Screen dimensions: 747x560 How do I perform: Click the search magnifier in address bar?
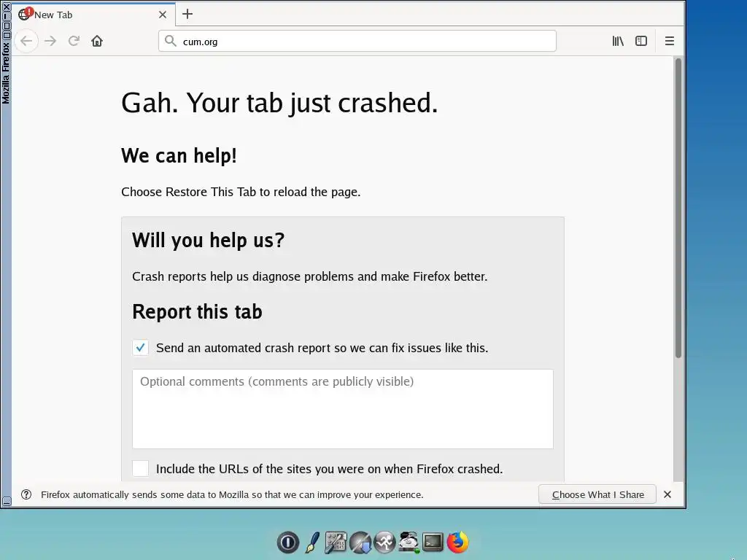170,41
